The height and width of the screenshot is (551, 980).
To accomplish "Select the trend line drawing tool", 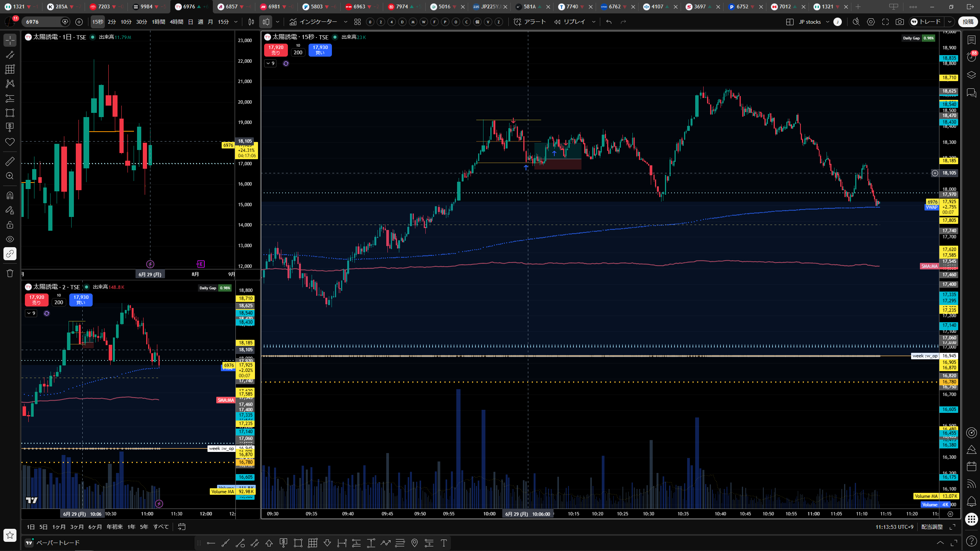I will (x=10, y=55).
